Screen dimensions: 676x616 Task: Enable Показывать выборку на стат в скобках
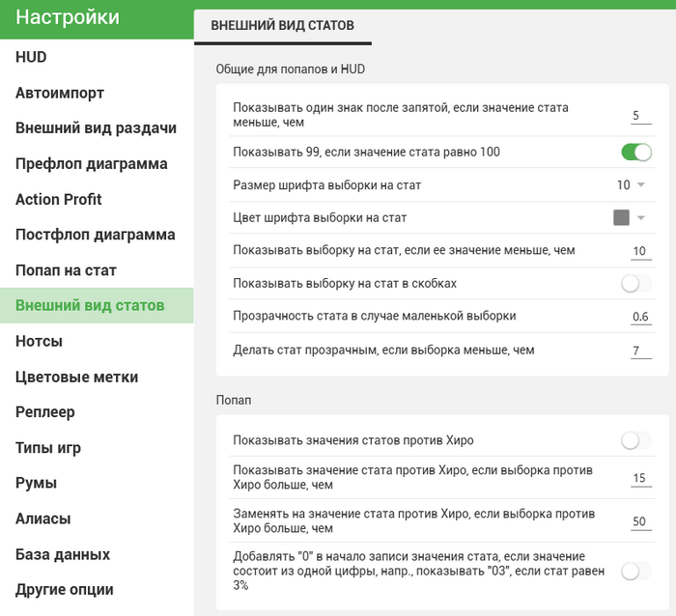click(636, 284)
